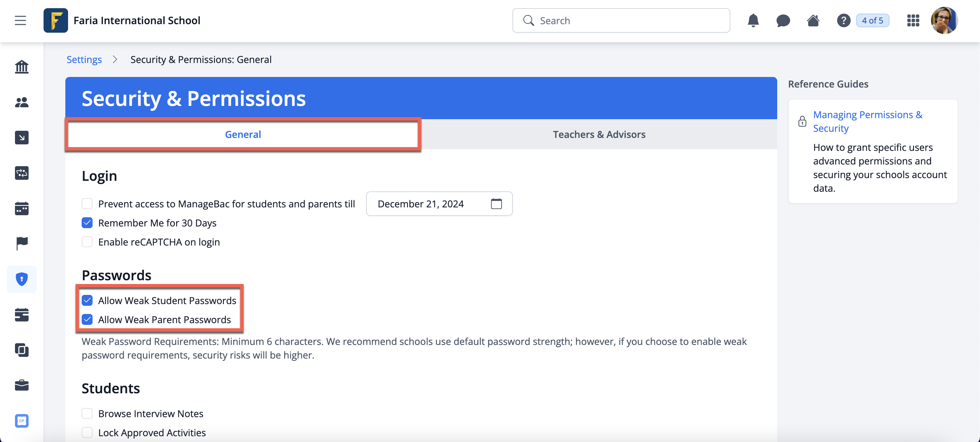Disable Allow Weak Student Passwords
The width and height of the screenshot is (980, 442).
(x=87, y=301)
